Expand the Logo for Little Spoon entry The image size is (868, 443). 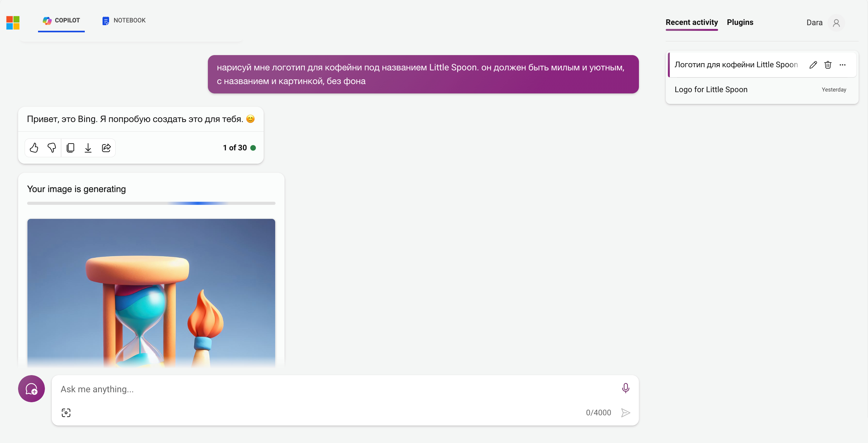tap(711, 89)
